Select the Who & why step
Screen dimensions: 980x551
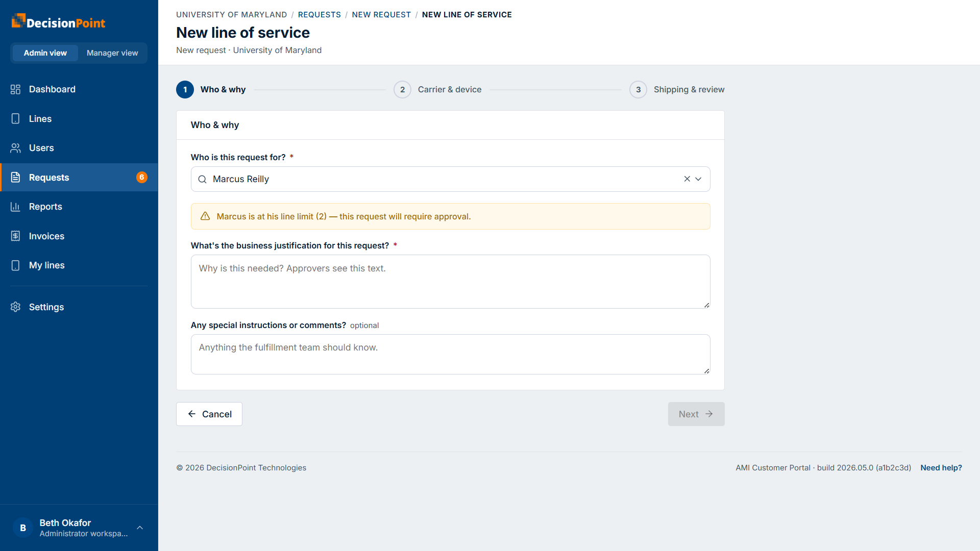tap(211, 89)
